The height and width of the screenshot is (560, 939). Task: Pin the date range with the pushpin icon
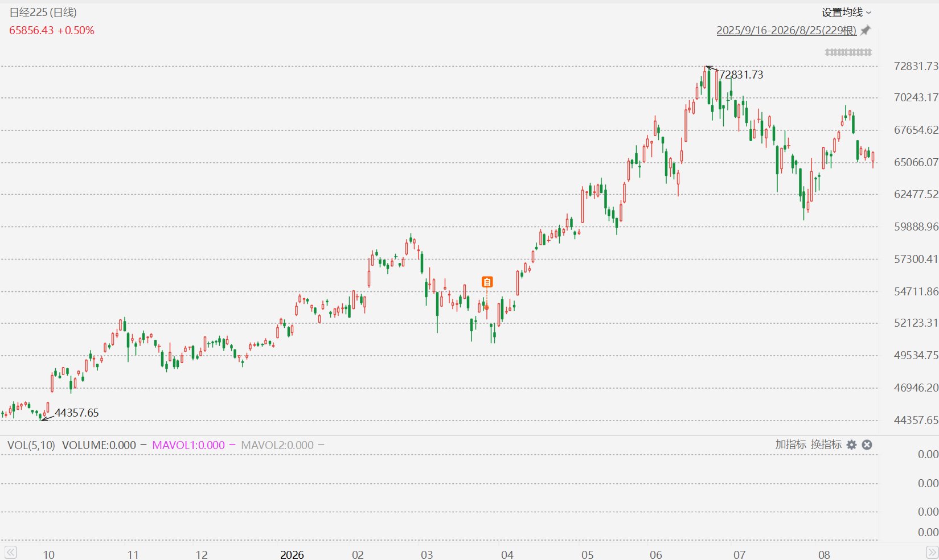click(x=866, y=30)
